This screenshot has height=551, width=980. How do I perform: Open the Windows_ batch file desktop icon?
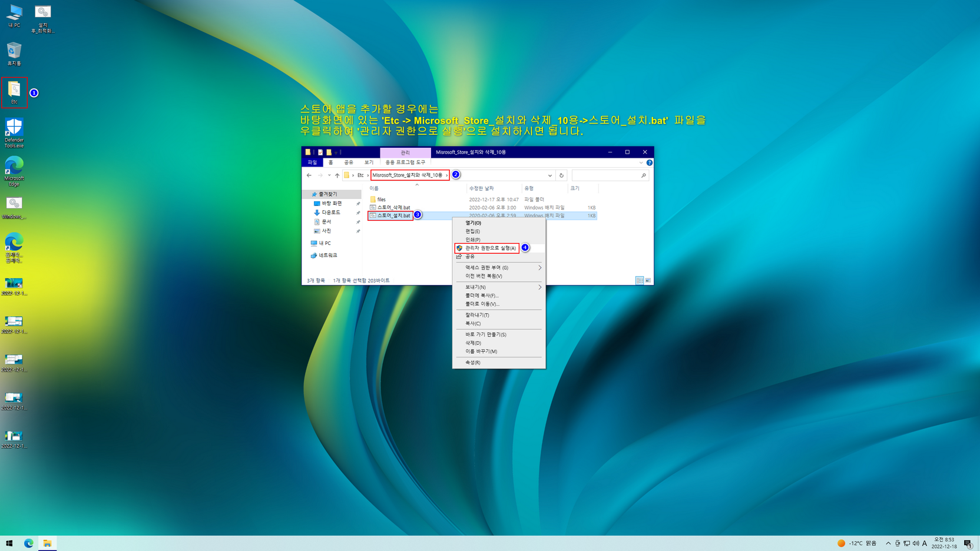[x=14, y=208]
